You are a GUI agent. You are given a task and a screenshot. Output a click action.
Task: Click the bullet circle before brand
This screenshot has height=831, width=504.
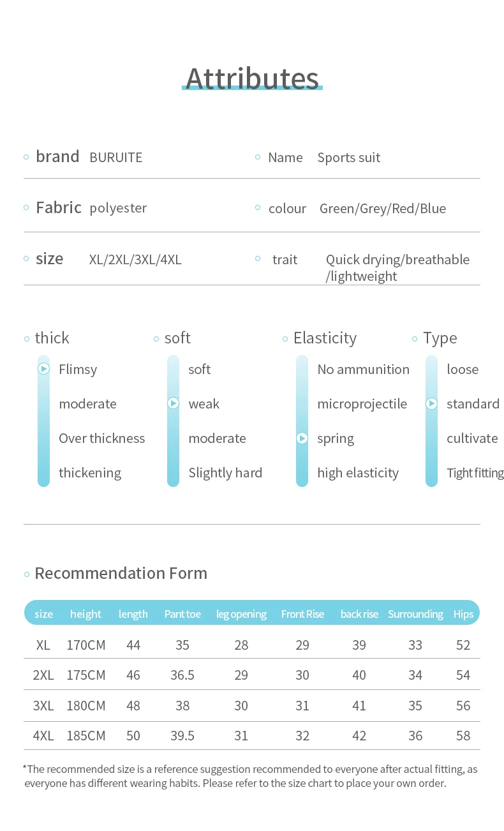click(x=26, y=157)
